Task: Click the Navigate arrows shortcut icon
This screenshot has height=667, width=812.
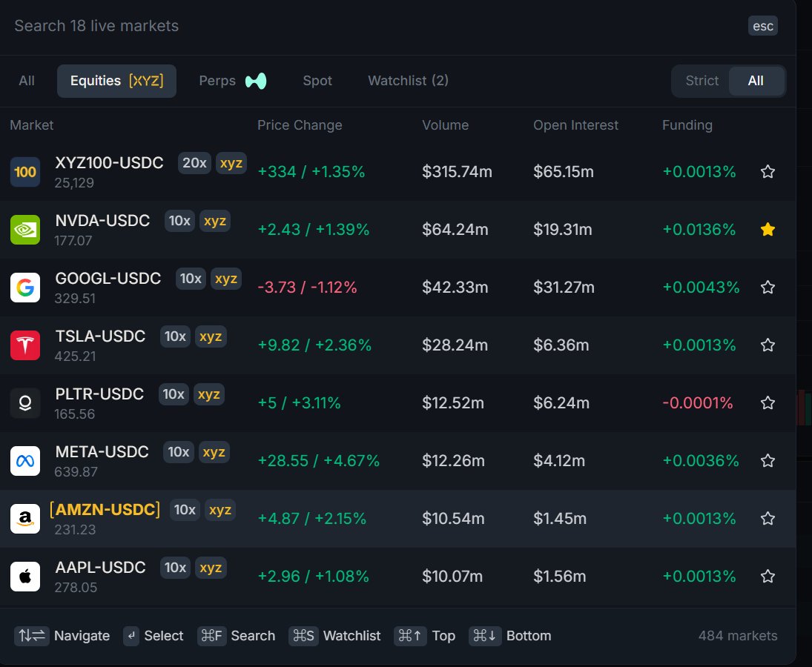Action: point(32,635)
